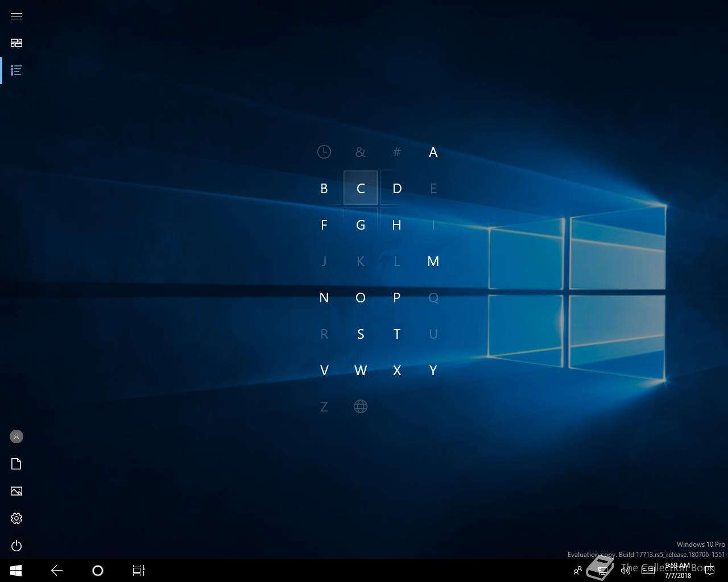Open the Settings gear icon

click(x=16, y=518)
